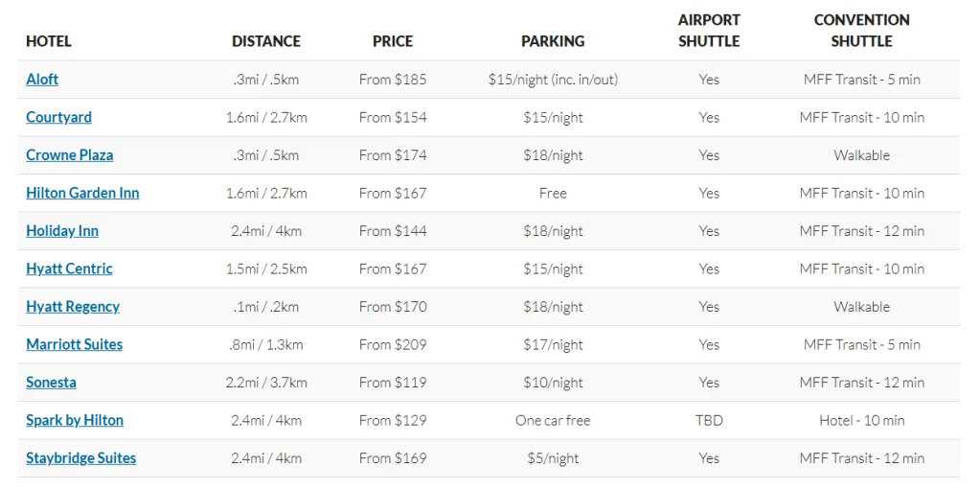Open the Aloft hotel link

42,80
